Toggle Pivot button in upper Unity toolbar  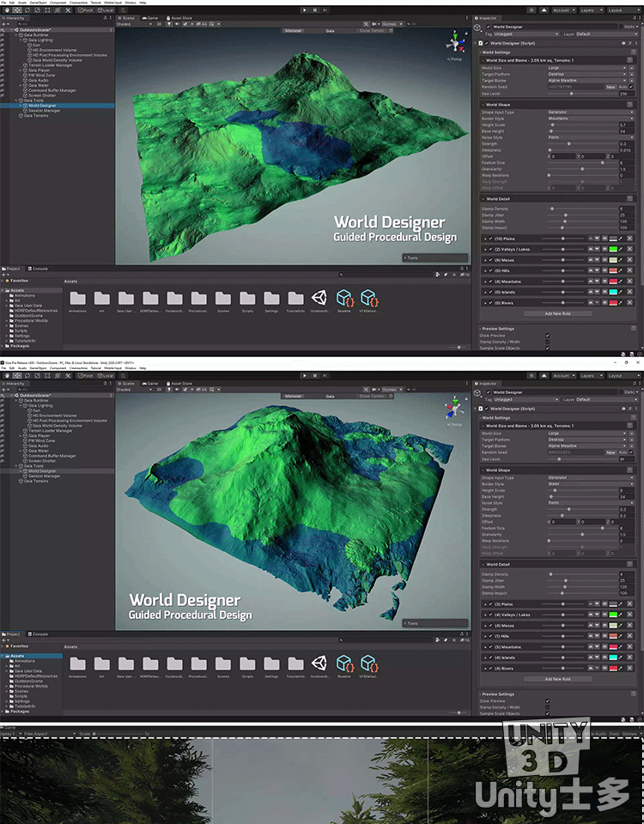click(x=85, y=10)
